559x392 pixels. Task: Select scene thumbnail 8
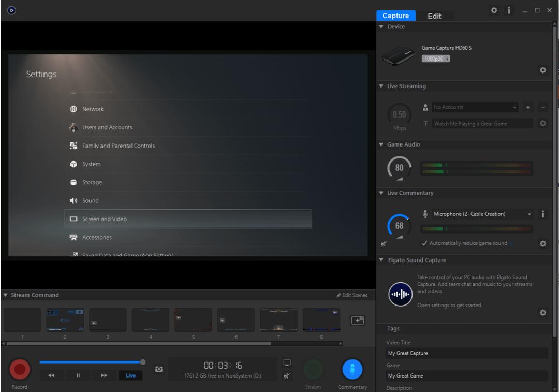321,320
